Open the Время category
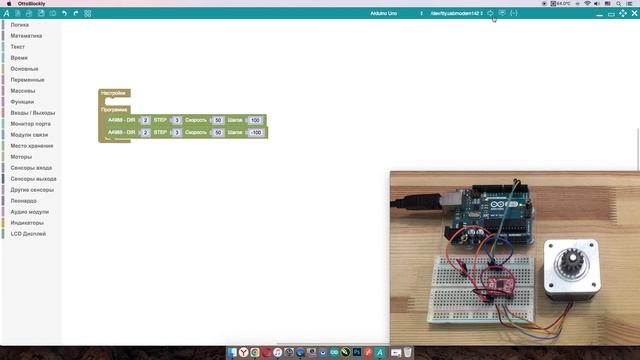The width and height of the screenshot is (640, 360). pos(19,58)
